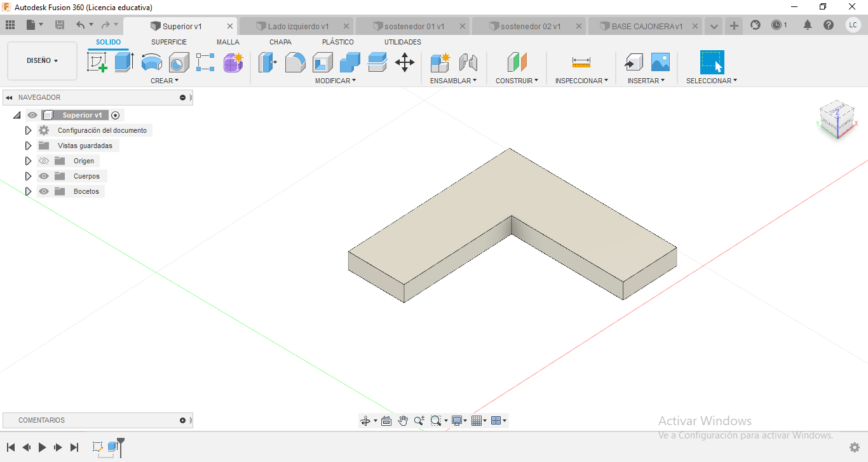The image size is (868, 462).
Task: Toggle visibility of Superior v1 component
Action: tap(32, 115)
